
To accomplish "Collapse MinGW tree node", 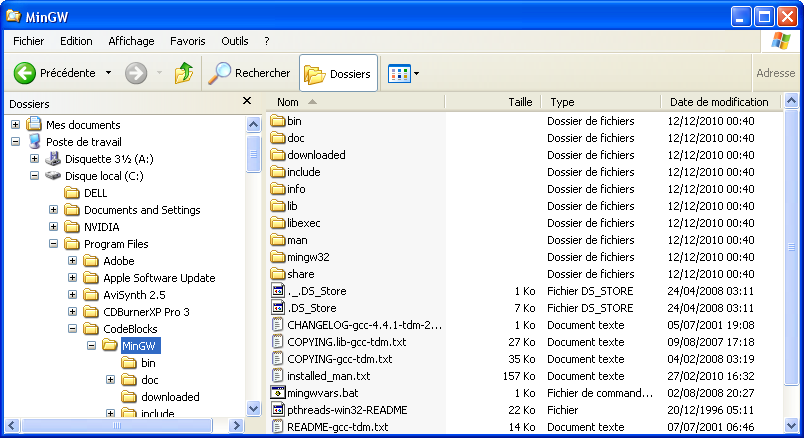I will pos(91,345).
